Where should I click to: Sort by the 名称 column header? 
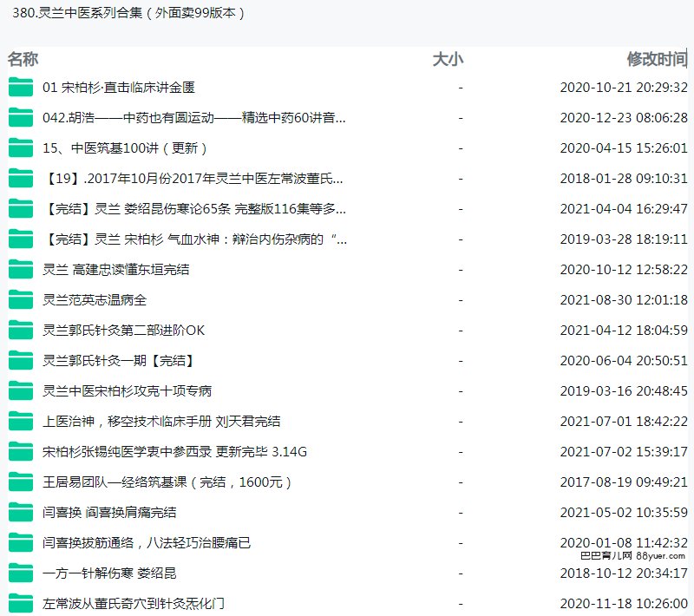(x=23, y=59)
